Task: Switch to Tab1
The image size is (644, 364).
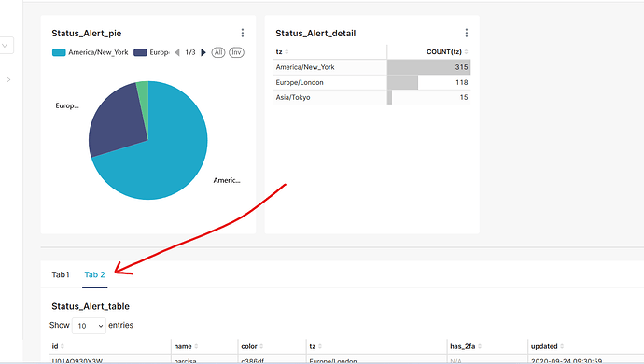Action: (61, 274)
